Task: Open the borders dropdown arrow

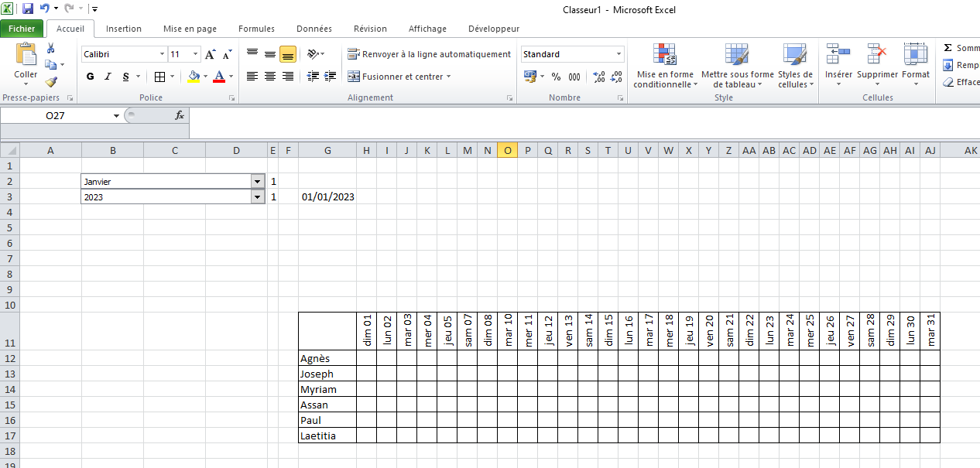Action: click(171, 77)
